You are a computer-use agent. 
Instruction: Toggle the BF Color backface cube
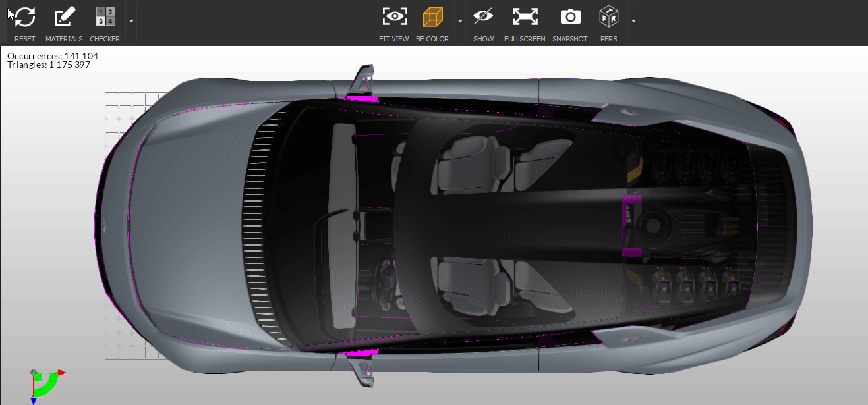coord(432,17)
